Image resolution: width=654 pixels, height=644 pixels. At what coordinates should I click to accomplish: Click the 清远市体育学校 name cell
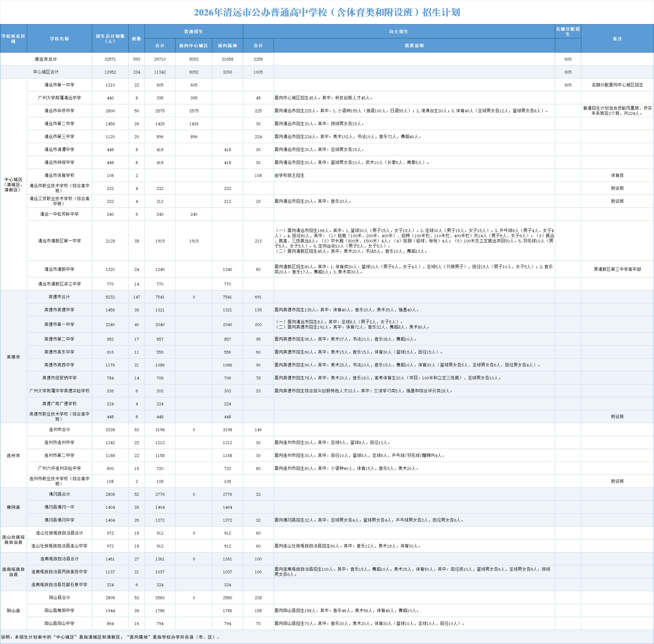pyautogui.click(x=59, y=175)
